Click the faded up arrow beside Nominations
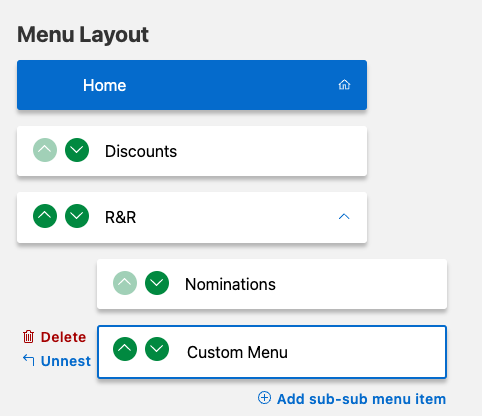The height and width of the screenshot is (416, 482). coord(125,283)
